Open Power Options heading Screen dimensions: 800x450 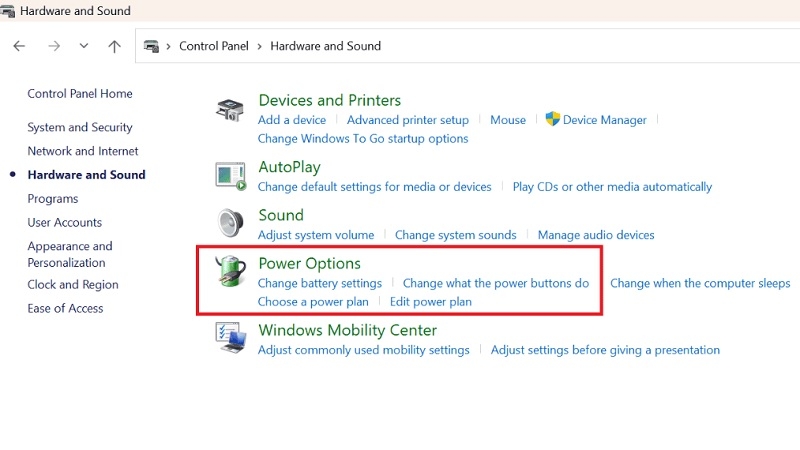point(309,263)
